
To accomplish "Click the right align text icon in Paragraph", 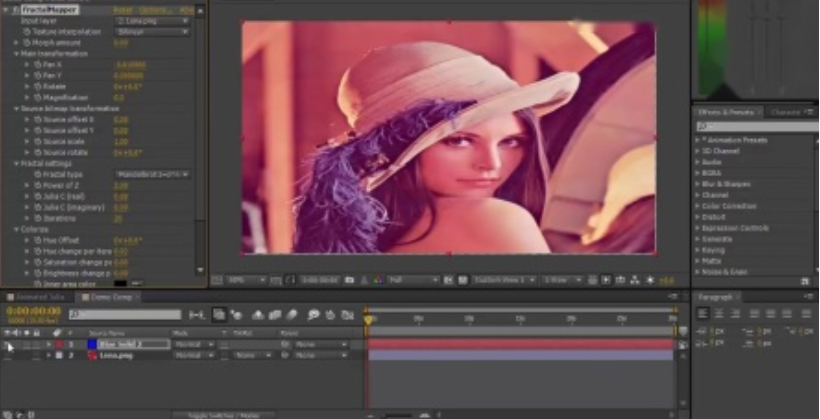I will (x=735, y=313).
